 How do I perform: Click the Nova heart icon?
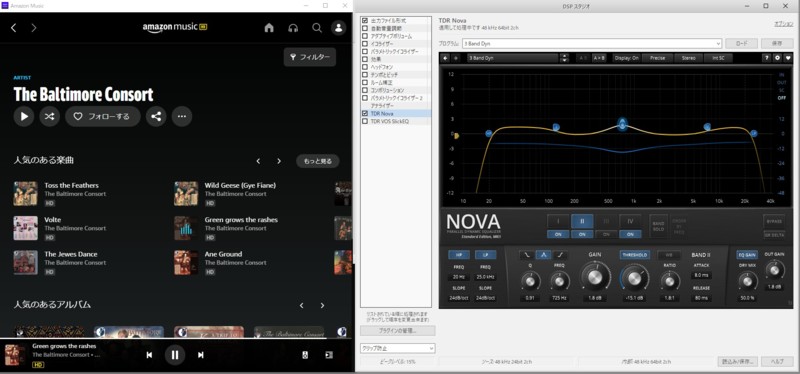tap(788, 58)
